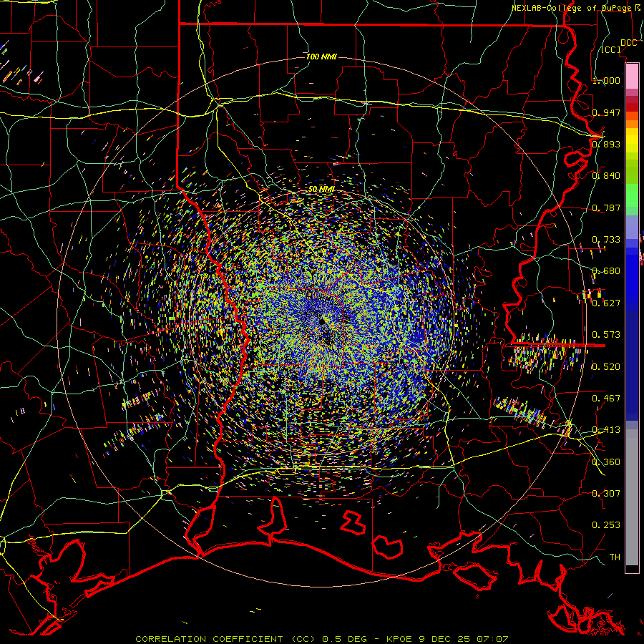Select the 0.467 legend value
644x644 pixels.
[x=606, y=399]
